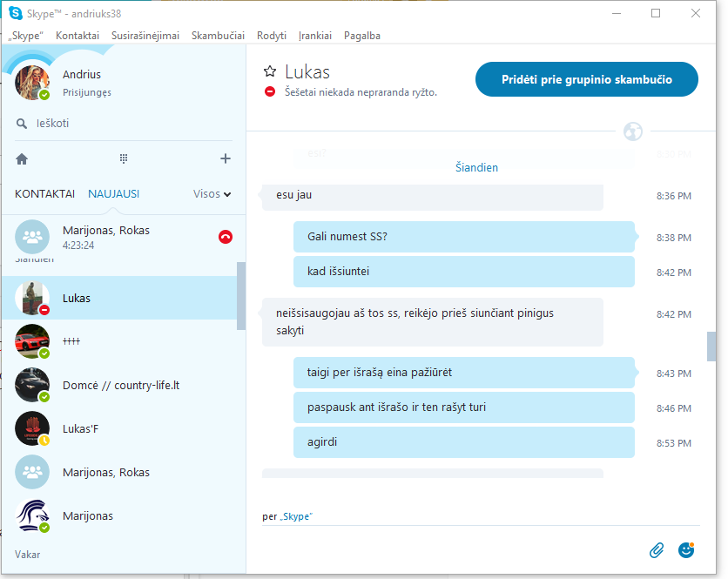Open the dial pad icon
This screenshot has width=728, height=579.
pos(124,158)
